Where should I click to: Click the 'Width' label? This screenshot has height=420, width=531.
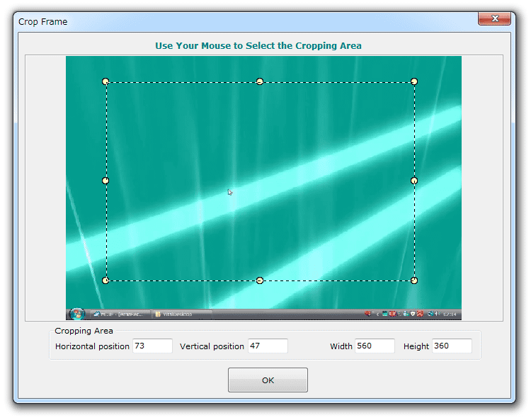341,346
